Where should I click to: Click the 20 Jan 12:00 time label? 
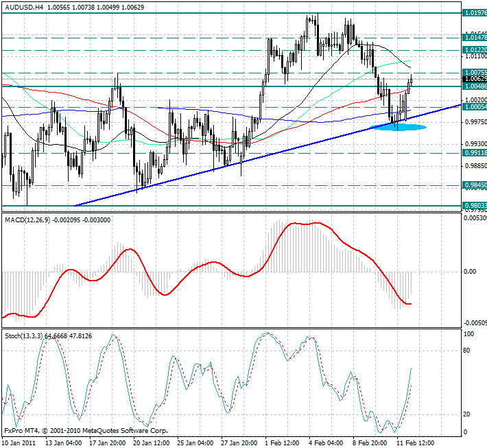pos(152,443)
